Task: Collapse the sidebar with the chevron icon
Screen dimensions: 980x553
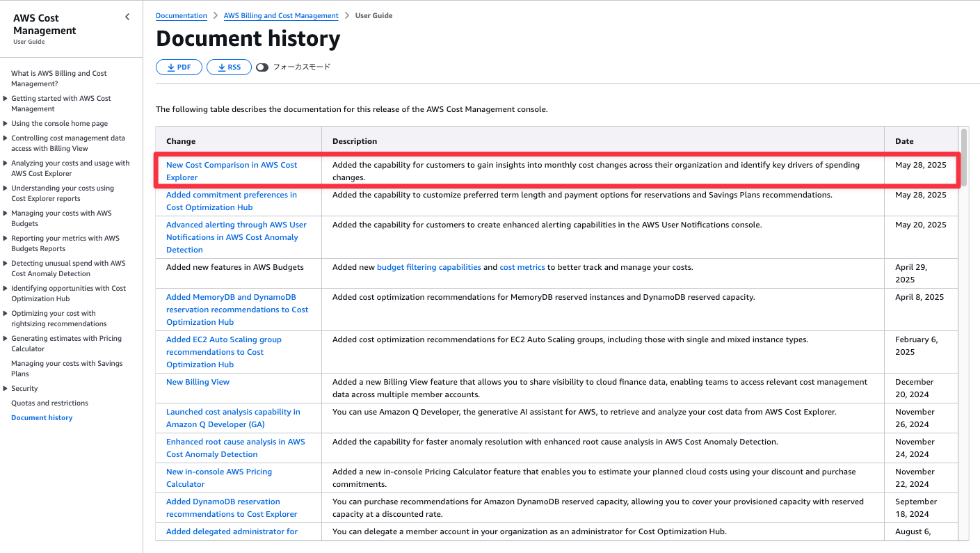Action: pos(127,17)
